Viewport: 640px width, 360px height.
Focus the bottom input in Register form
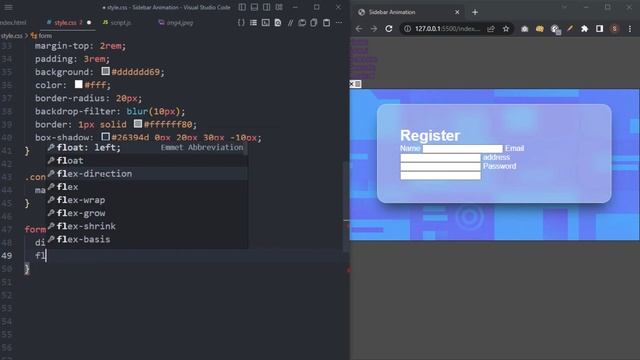click(440, 176)
